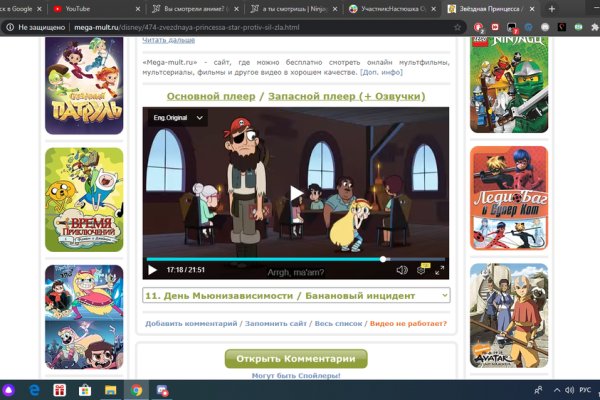This screenshot has height=400, width=600.
Task: Bookmark this page with the star icon
Action: [x=457, y=27]
